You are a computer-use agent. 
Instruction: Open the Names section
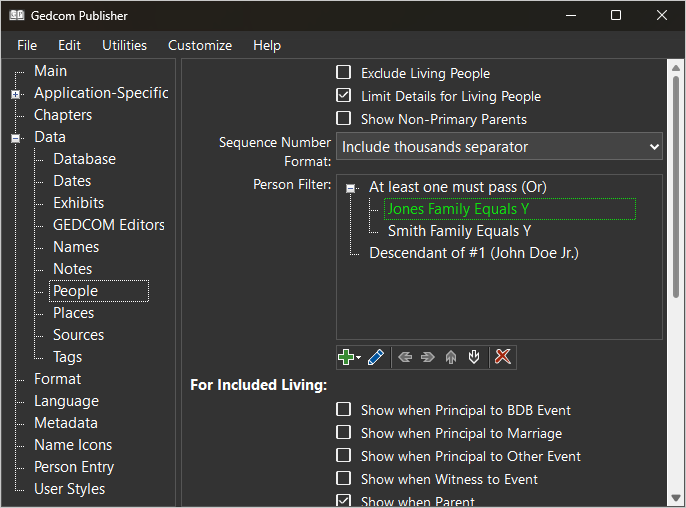[x=76, y=247]
